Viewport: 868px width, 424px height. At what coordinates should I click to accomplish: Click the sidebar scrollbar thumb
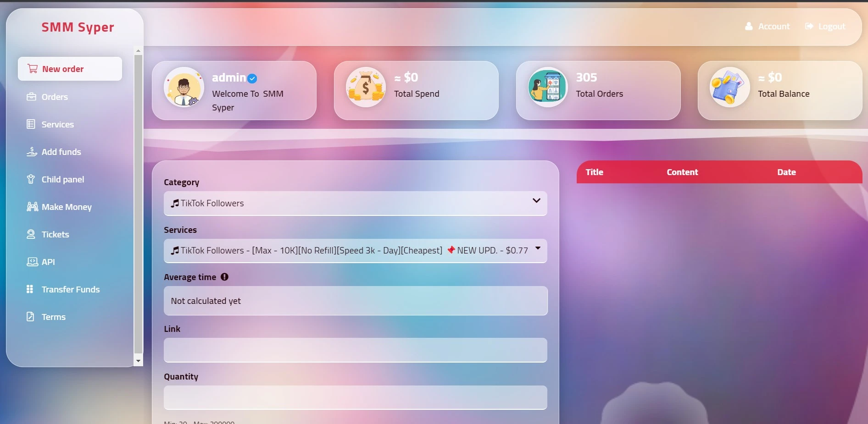tap(138, 204)
